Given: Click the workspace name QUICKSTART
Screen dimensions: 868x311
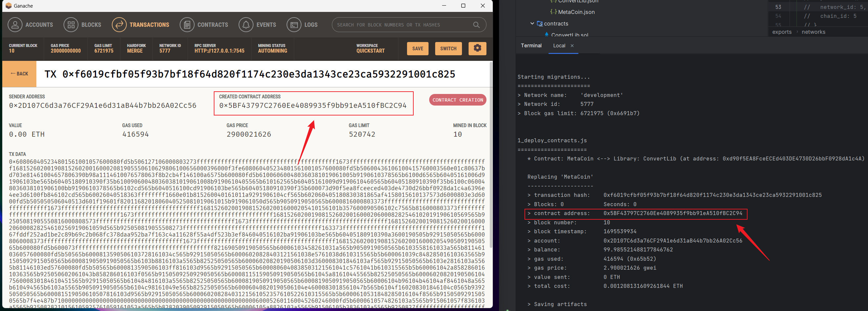Looking at the screenshot, I should [x=370, y=51].
